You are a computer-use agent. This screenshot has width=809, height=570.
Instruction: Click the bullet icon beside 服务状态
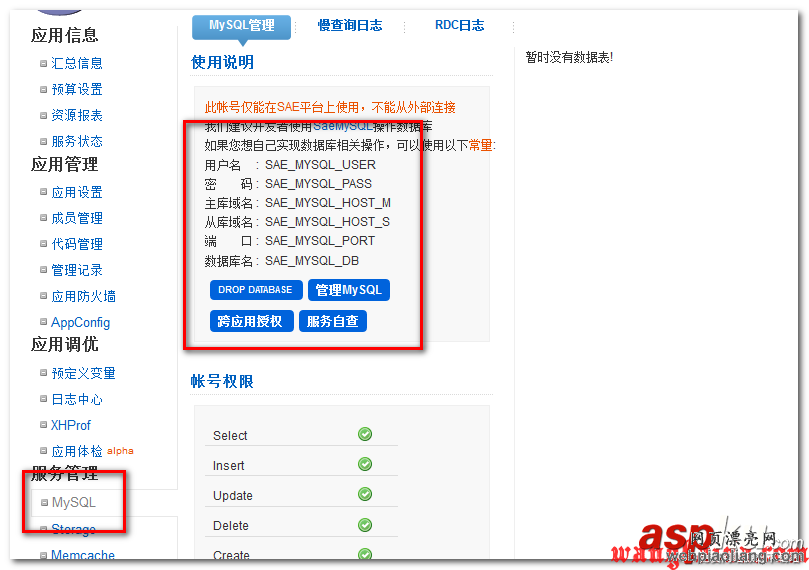pyautogui.click(x=44, y=141)
